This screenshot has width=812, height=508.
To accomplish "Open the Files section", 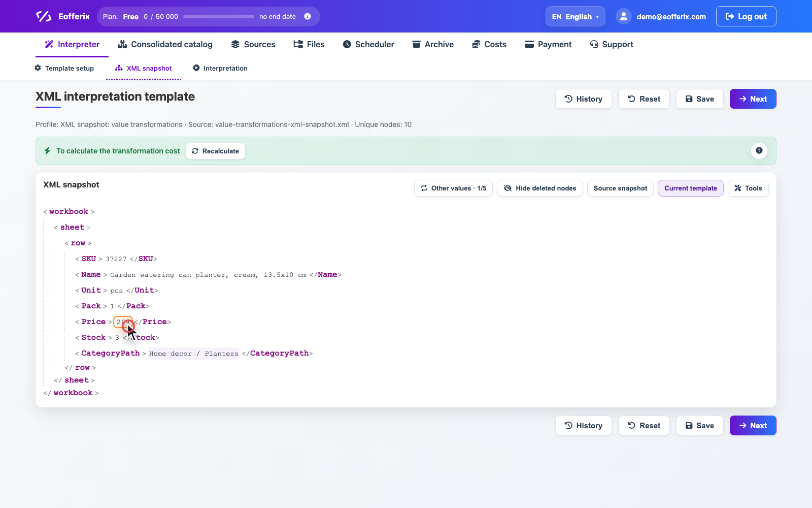I will 309,44.
